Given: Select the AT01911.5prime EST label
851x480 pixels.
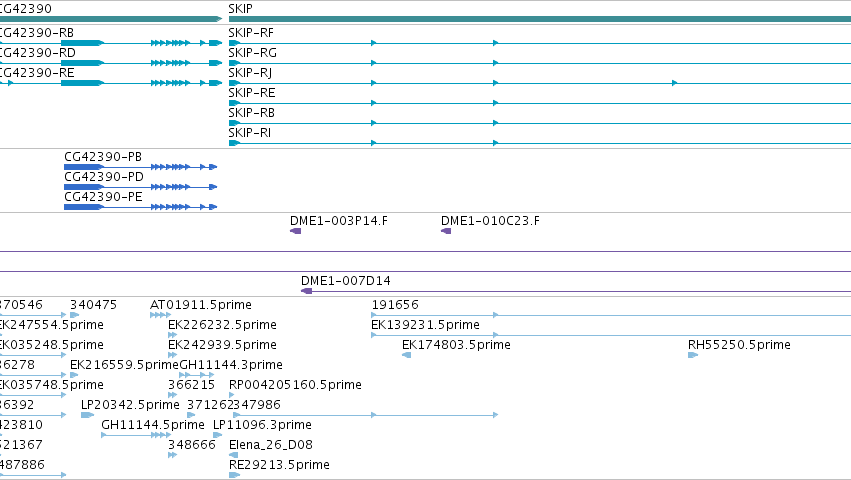Looking at the screenshot, I should (201, 305).
